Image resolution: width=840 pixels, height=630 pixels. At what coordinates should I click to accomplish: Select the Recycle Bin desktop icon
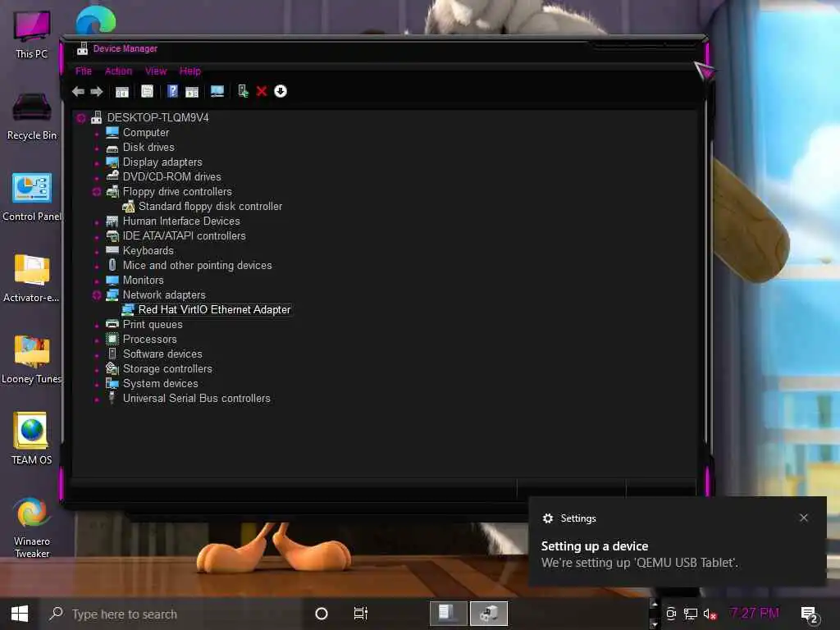(32, 116)
